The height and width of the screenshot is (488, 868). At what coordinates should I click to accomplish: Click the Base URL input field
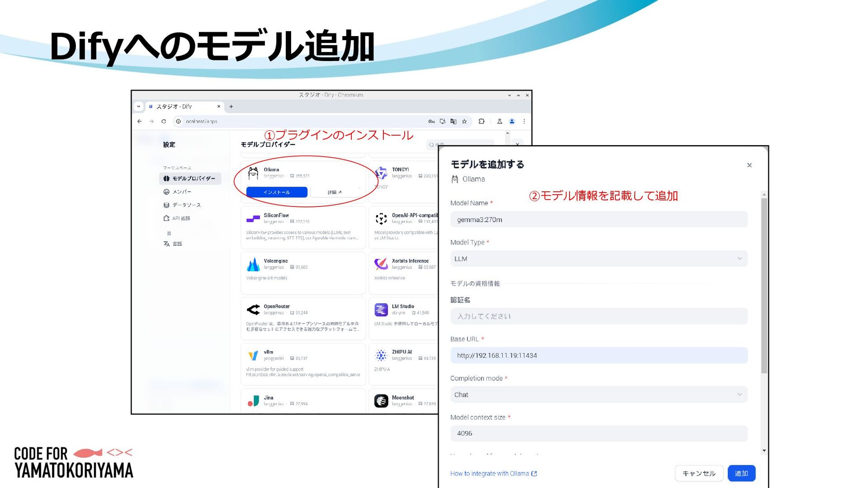[x=599, y=355]
